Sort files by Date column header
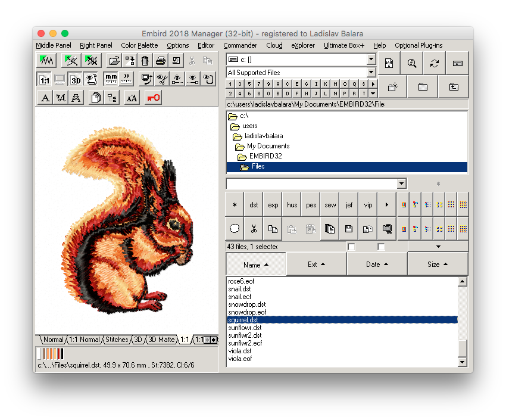The image size is (506, 420). [376, 265]
